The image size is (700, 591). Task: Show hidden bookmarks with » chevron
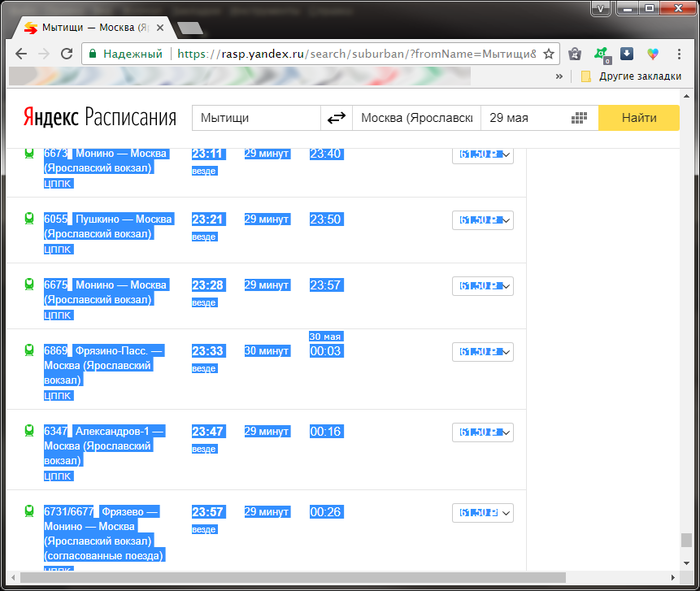pos(559,76)
